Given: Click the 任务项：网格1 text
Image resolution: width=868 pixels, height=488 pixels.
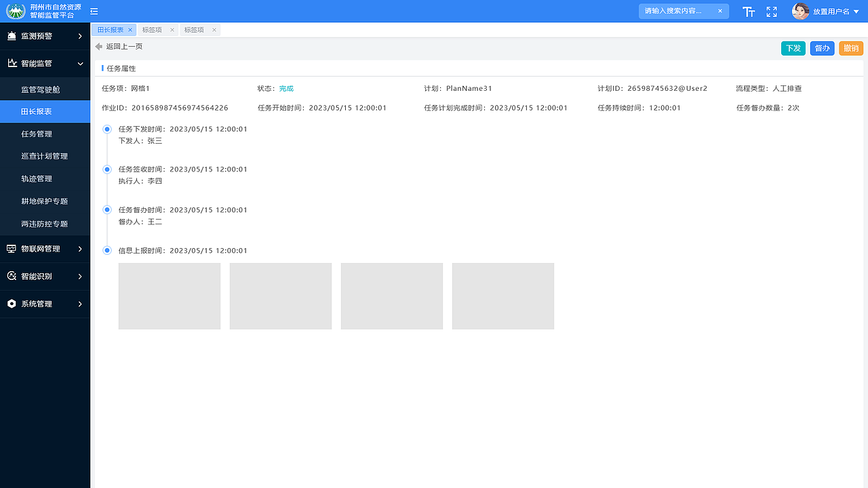Looking at the screenshot, I should (125, 89).
